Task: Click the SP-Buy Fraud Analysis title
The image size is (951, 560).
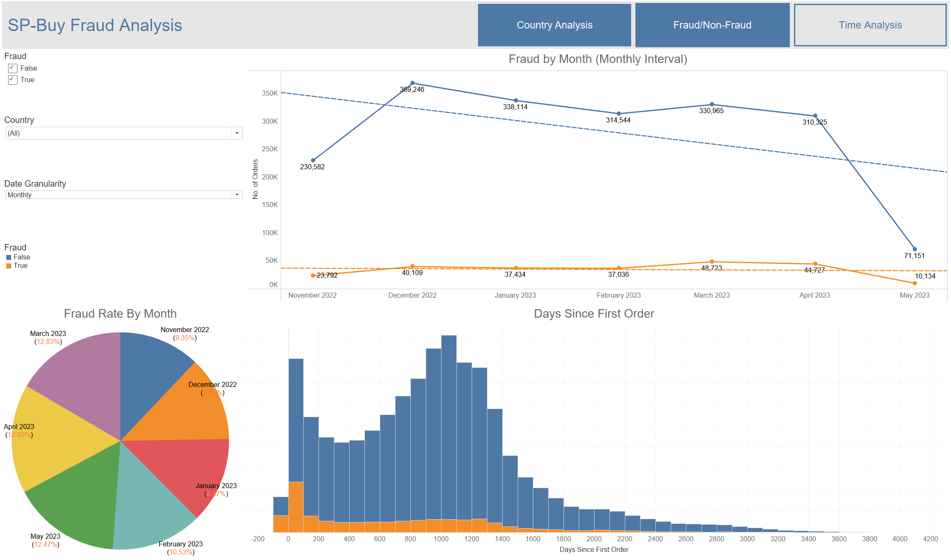Action: pyautogui.click(x=95, y=25)
